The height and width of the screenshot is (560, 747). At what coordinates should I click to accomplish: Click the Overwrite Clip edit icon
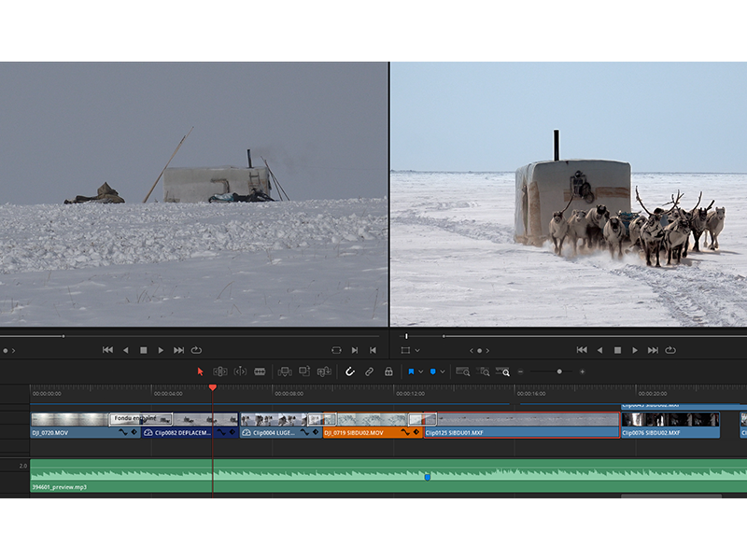click(304, 371)
